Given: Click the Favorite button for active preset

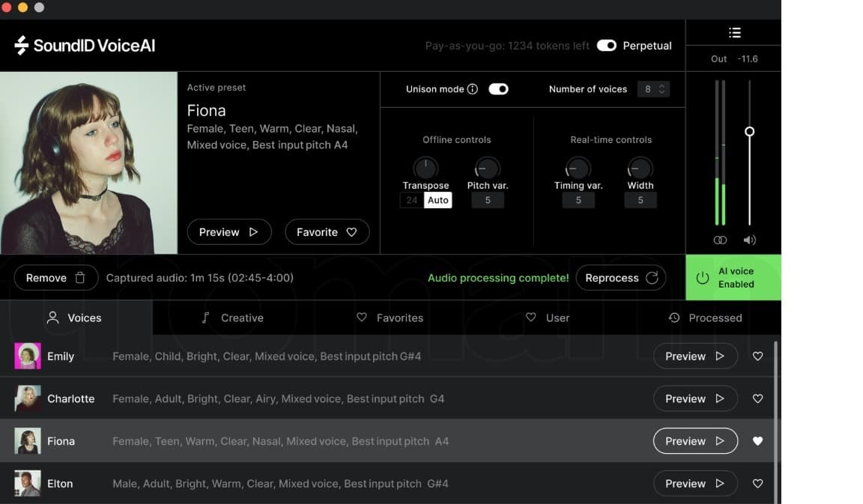Looking at the screenshot, I should click(327, 231).
